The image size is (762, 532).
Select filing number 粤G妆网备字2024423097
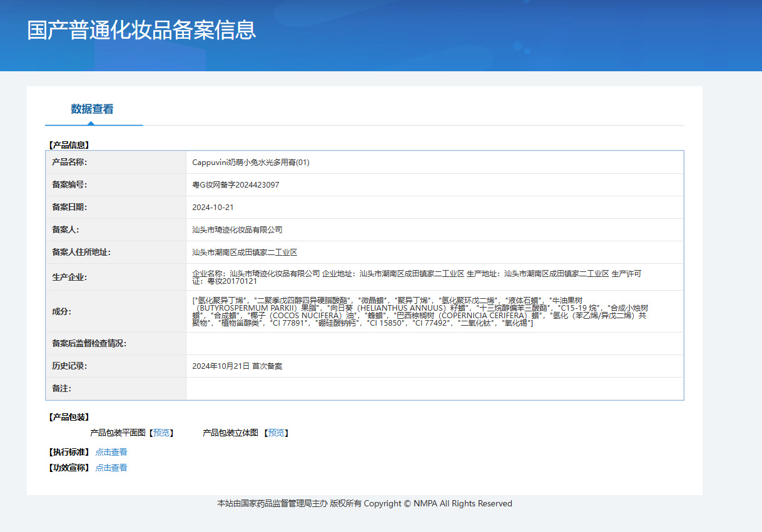point(236,185)
